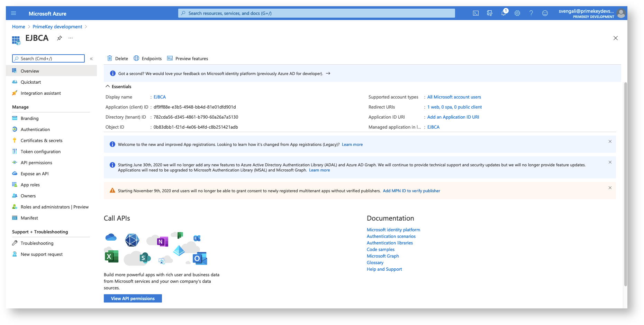644x325 pixels.
Task: Click the Delete icon in the toolbar
Action: pos(118,58)
